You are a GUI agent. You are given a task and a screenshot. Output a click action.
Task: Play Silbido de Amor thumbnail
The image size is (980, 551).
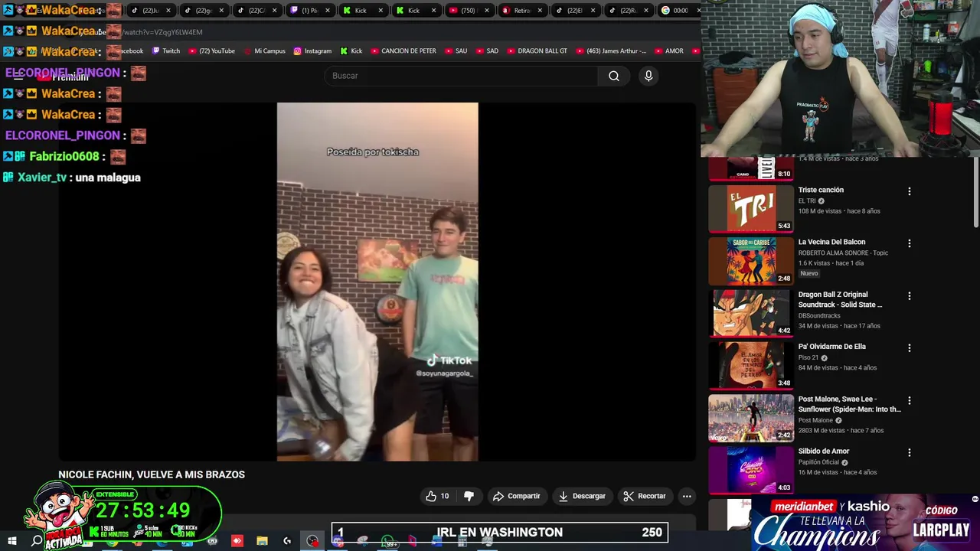(751, 469)
